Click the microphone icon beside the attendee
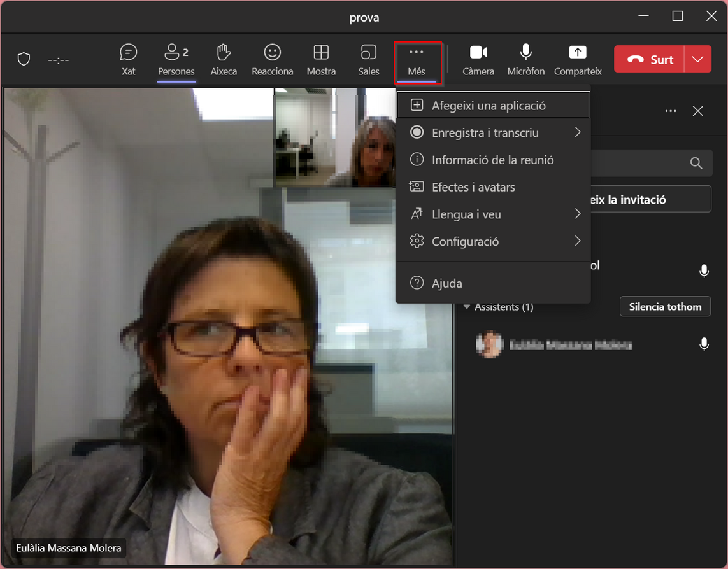The image size is (728, 569). pyautogui.click(x=704, y=344)
